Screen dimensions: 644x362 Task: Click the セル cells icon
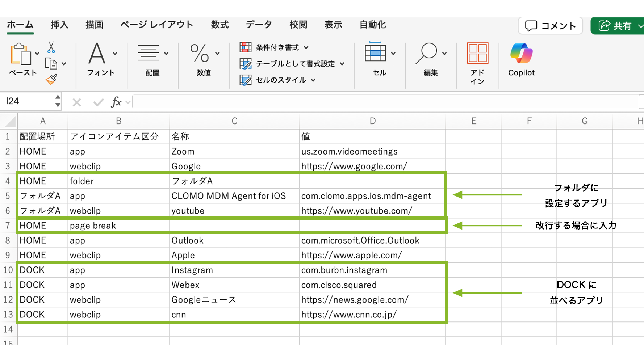(375, 54)
